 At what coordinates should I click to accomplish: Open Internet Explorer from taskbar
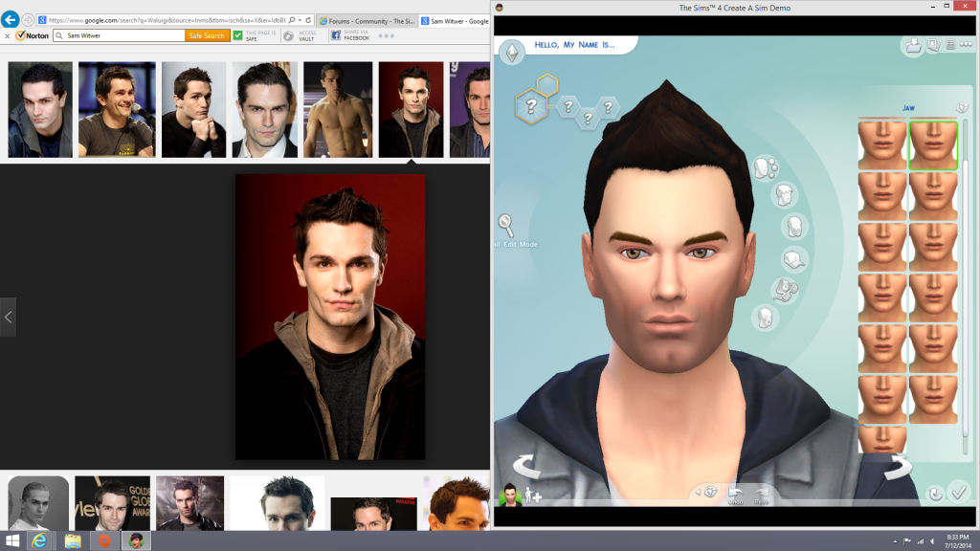[39, 540]
